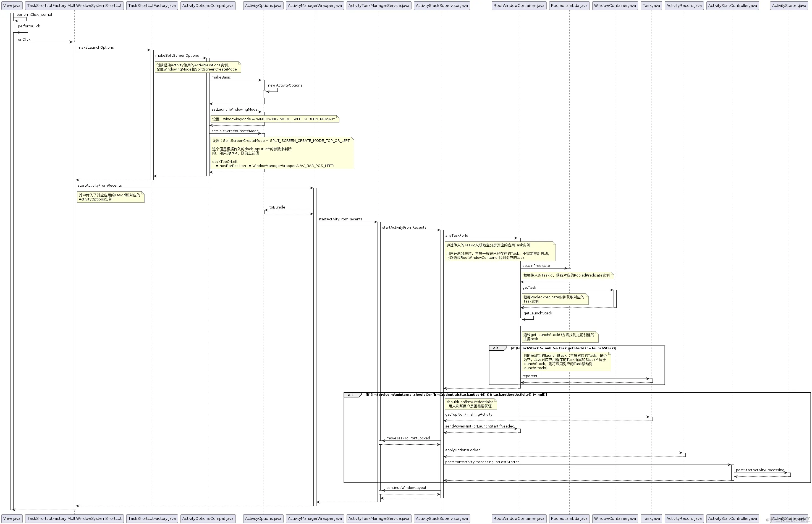The height and width of the screenshot is (524, 812).
Task: Click the alt label of launchStack condition frame
Action: click(496, 348)
